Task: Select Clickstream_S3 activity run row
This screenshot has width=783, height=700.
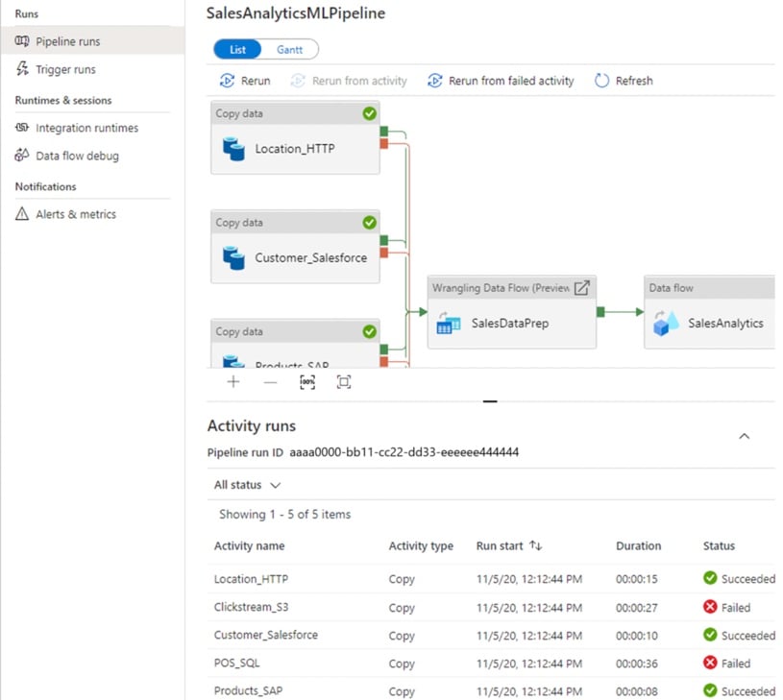Action: coord(491,607)
